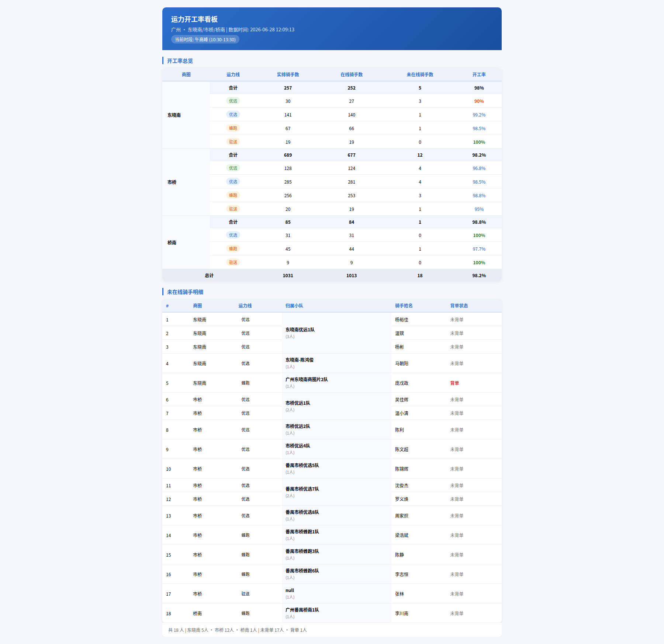Click the "未背单" status for 李川南

pos(457,613)
